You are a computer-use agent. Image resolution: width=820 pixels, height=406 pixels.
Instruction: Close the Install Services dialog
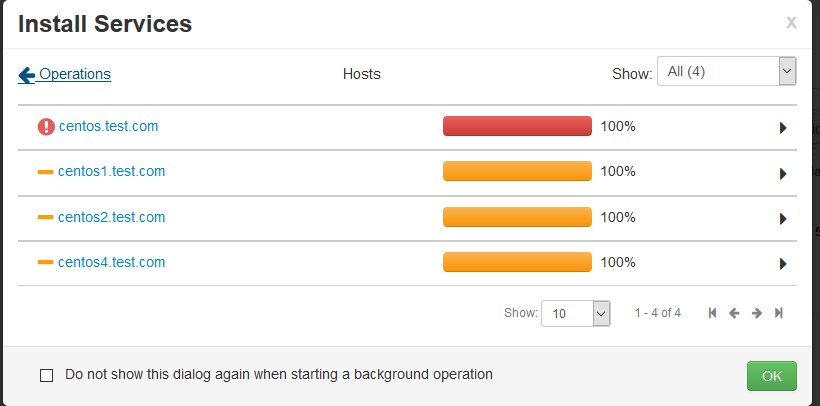791,22
